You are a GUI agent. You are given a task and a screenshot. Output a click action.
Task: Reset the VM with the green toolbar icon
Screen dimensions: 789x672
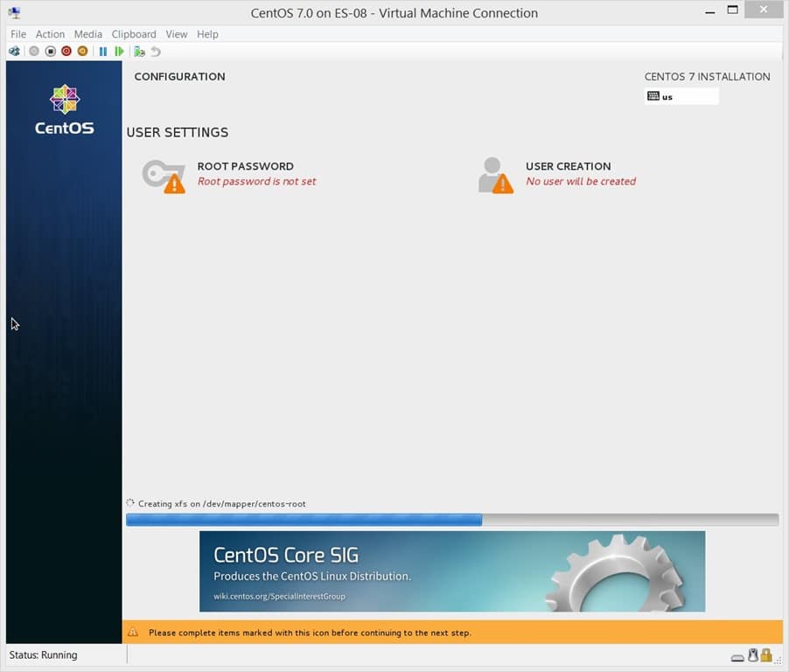pyautogui.click(x=120, y=52)
